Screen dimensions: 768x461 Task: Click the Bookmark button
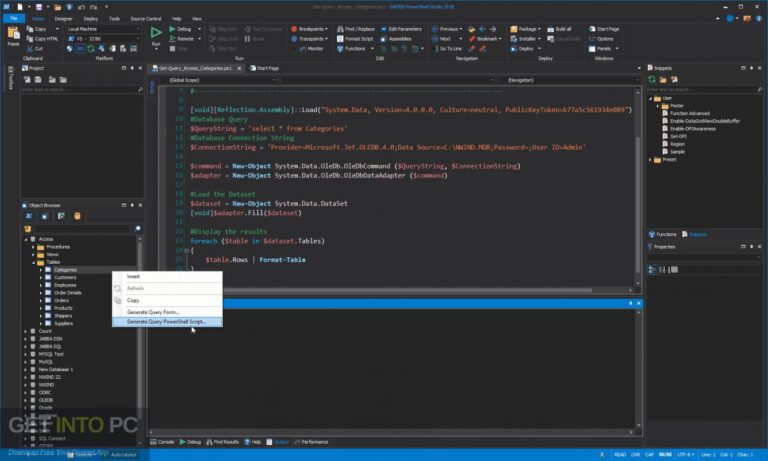[x=484, y=39]
